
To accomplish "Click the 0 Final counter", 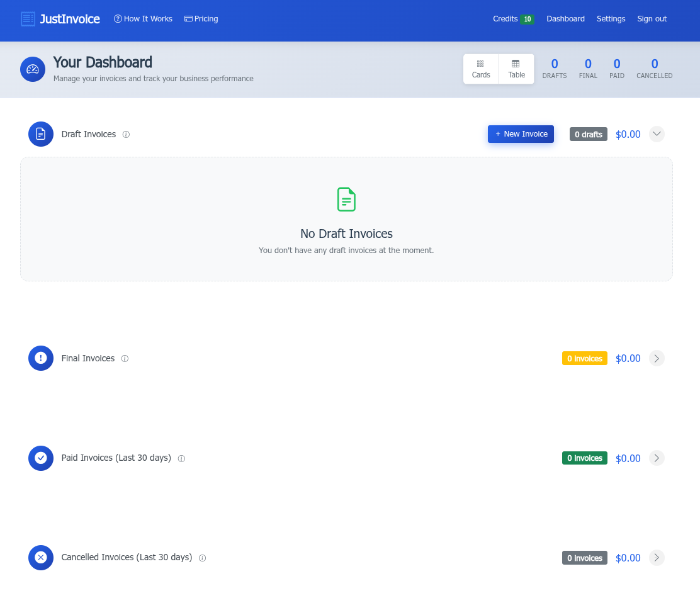I will point(588,69).
